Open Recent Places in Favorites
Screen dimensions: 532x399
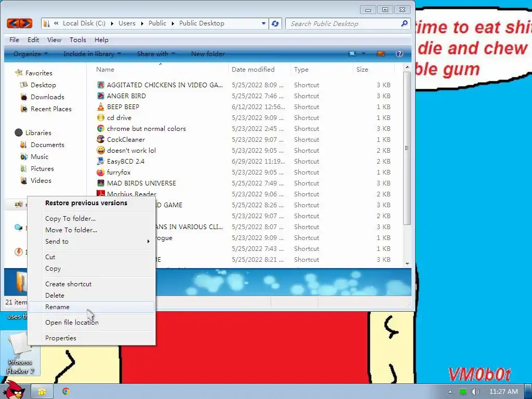[x=51, y=109]
